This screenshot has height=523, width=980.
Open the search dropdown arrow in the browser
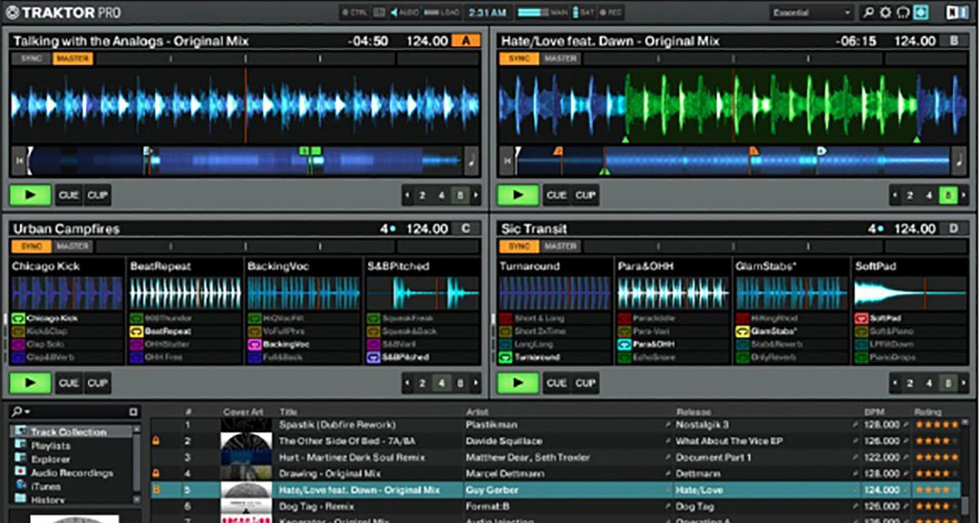(28, 411)
